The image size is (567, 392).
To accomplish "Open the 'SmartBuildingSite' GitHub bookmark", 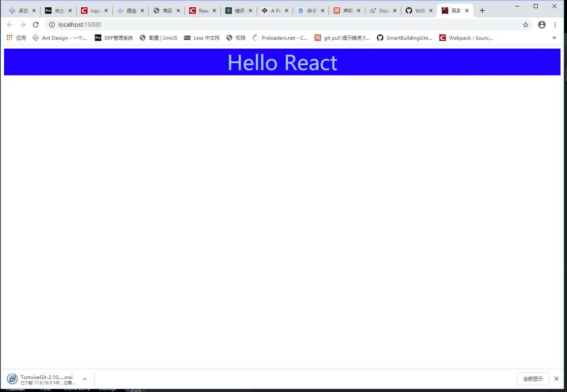I will (404, 38).
